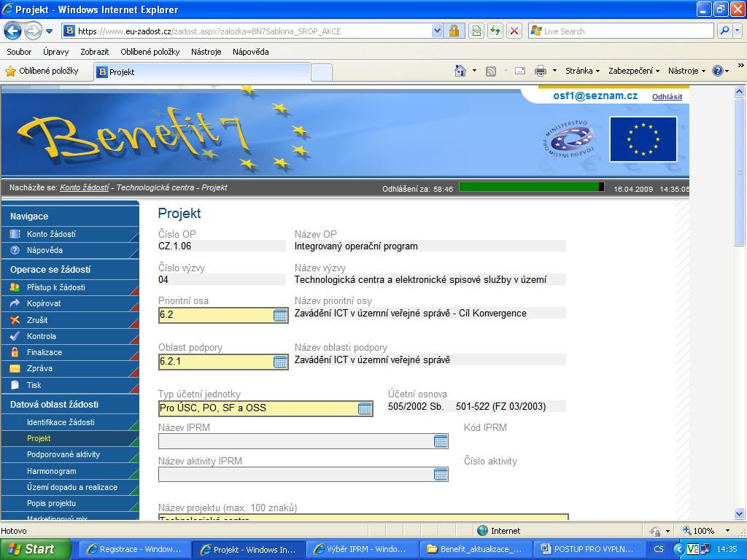
Task: Click the Konto žádostí breadcrumb link
Action: coord(85,187)
